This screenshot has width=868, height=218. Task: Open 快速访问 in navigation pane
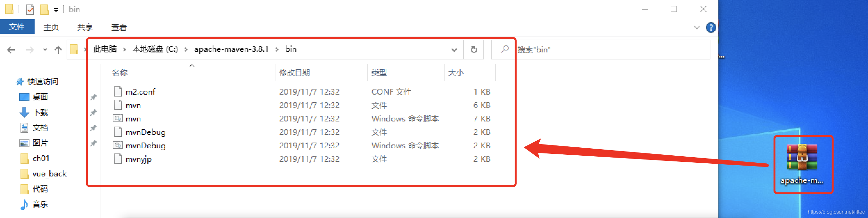pos(43,82)
